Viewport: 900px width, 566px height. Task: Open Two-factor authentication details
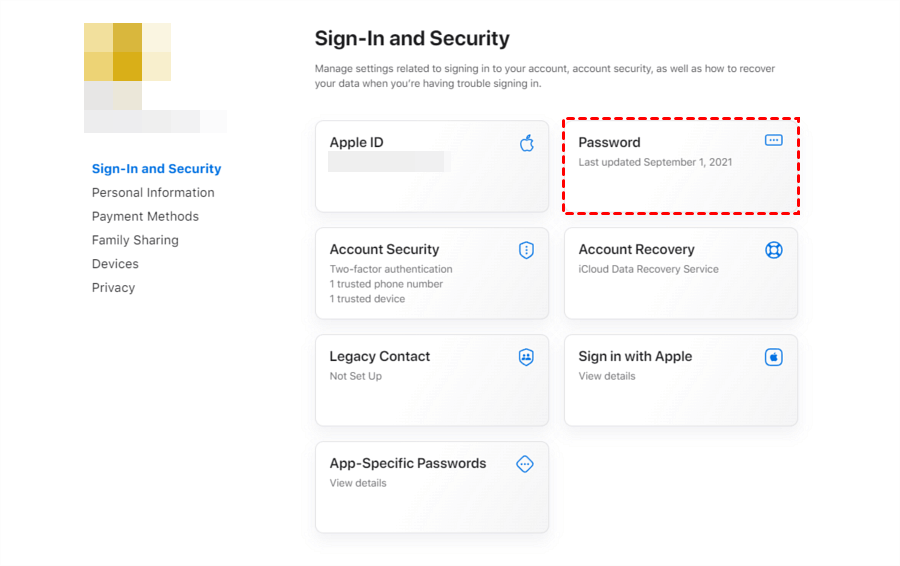coord(391,269)
